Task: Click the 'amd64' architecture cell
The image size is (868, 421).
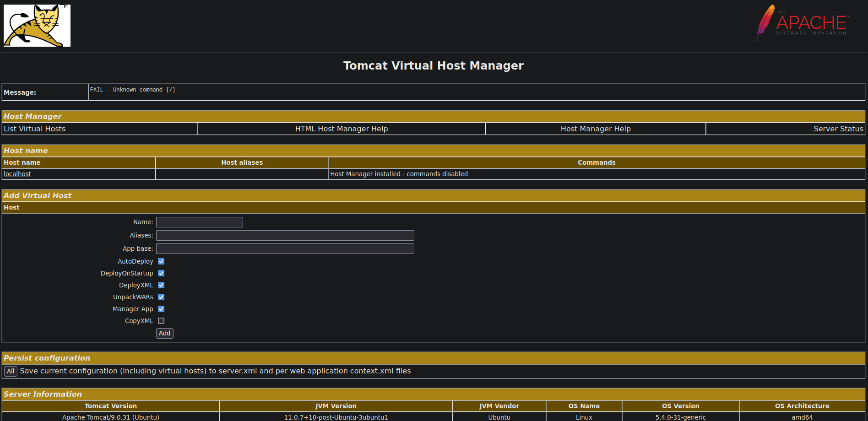Action: (802, 417)
